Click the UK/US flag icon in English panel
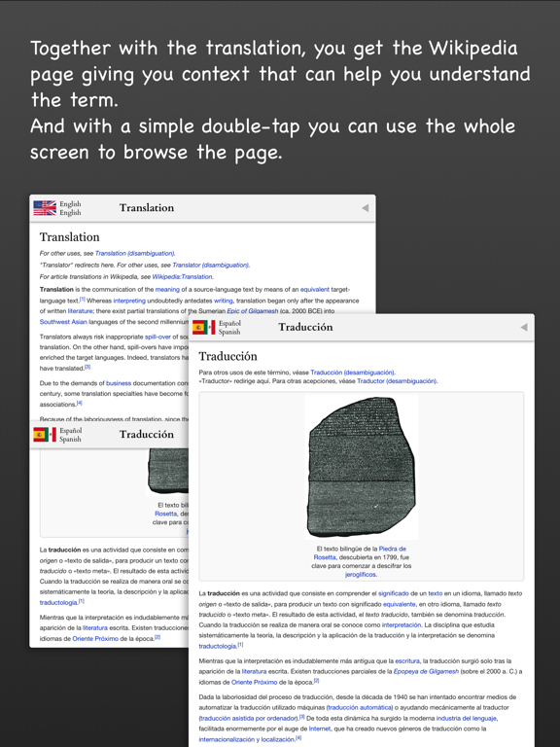Viewport: 560px width, 747px height. pos(45,208)
